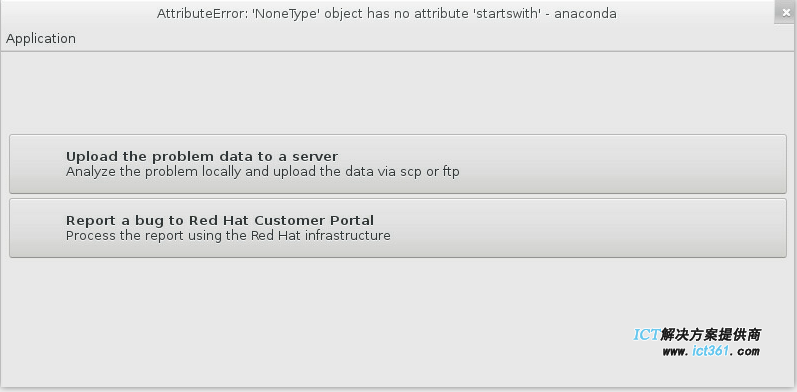Click 'Red Hat infrastructure' in the report description
The height and width of the screenshot is (392, 797).
point(321,236)
